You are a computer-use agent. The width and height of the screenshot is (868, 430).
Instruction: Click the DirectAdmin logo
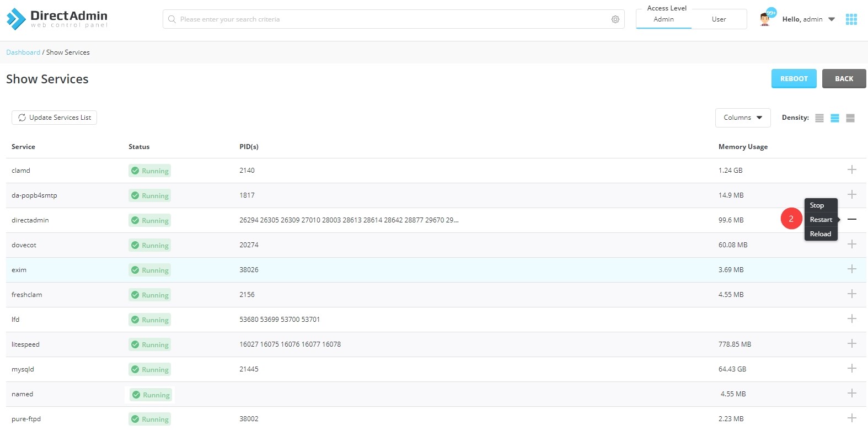click(x=57, y=19)
